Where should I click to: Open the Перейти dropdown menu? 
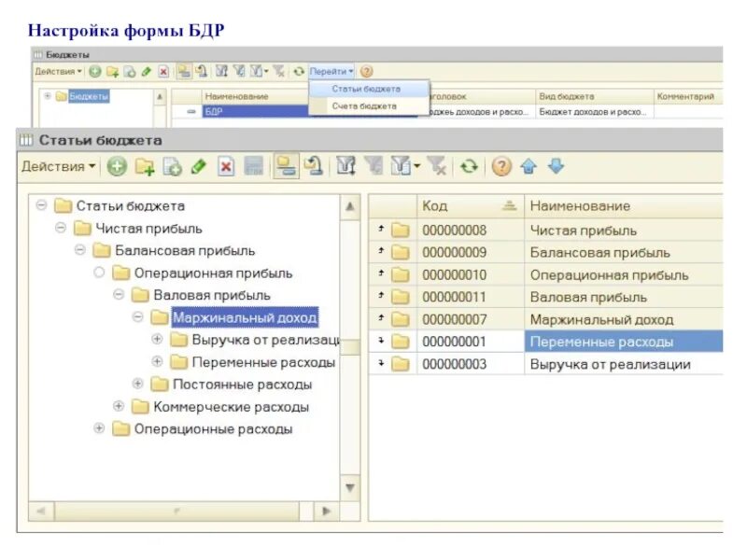point(331,72)
